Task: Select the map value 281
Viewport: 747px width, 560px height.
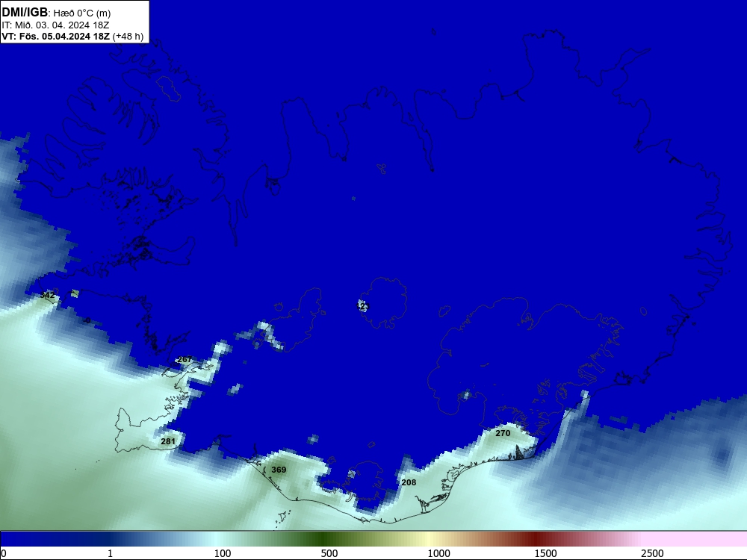Action: click(x=168, y=441)
